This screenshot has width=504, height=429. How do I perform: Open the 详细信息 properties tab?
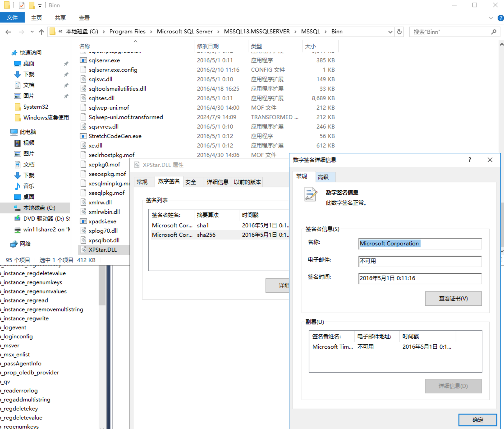217,182
